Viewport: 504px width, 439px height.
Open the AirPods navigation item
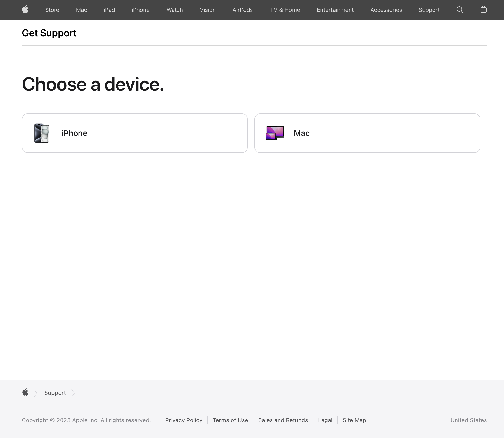point(242,10)
